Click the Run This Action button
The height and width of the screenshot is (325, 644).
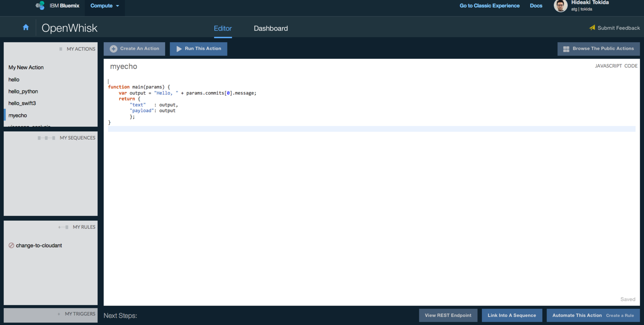(198, 49)
